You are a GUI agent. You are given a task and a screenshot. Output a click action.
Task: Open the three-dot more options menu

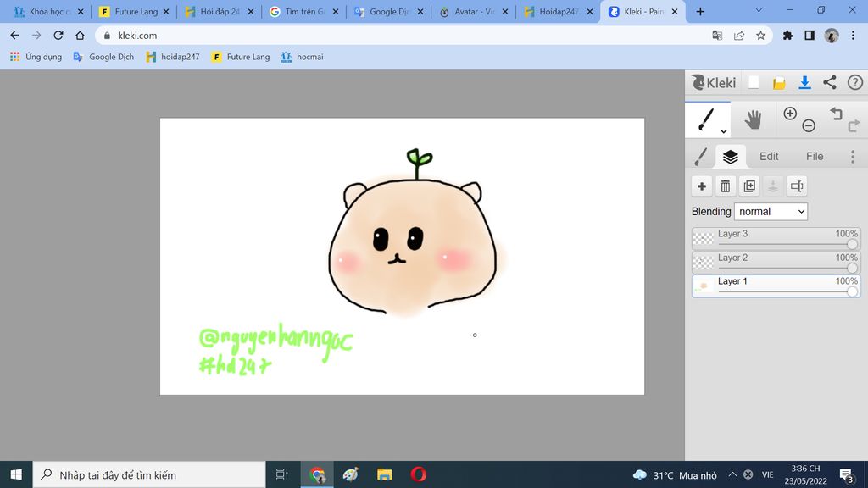(x=853, y=157)
